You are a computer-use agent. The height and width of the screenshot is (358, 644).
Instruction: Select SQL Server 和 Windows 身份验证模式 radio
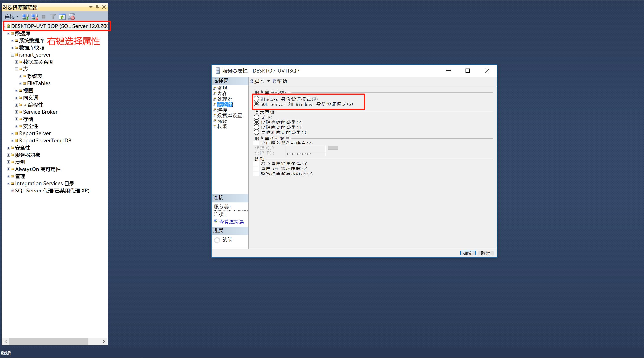[x=257, y=104]
